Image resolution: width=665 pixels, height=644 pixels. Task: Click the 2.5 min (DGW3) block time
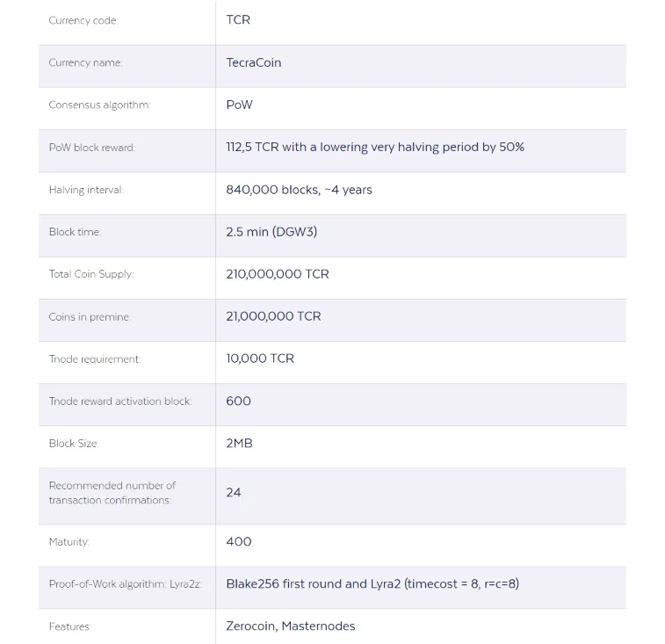click(x=271, y=232)
